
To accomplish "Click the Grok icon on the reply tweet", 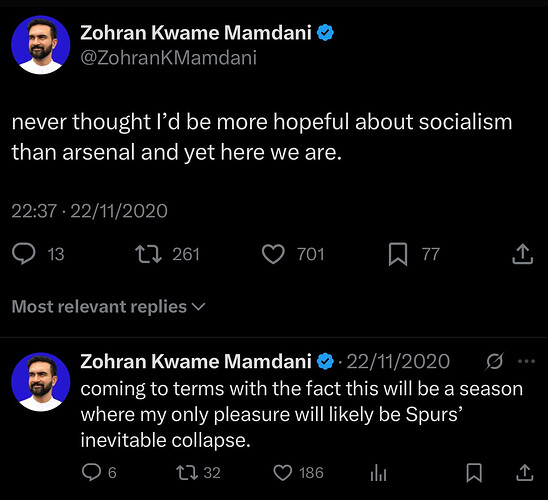I will (495, 361).
